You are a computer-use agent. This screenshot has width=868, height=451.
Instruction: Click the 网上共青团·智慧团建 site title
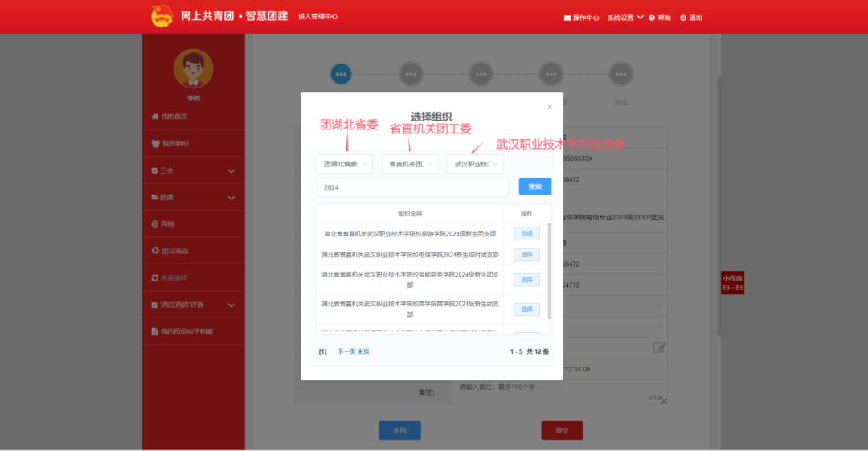pos(234,16)
